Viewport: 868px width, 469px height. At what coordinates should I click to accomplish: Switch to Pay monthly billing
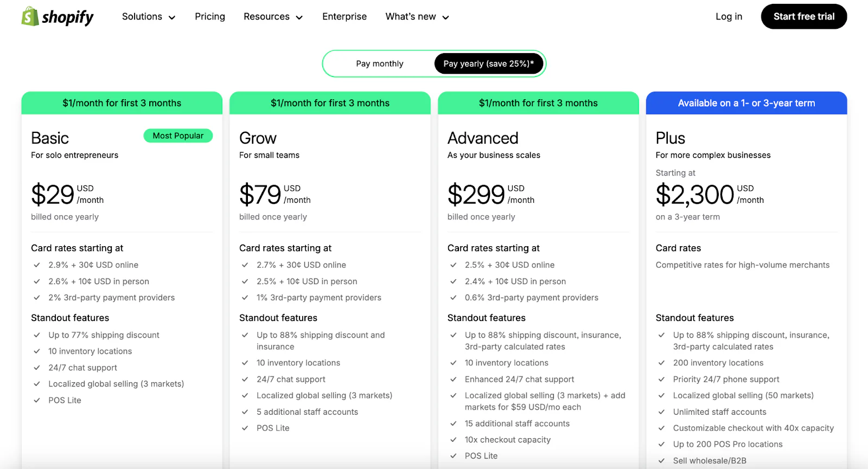pos(380,63)
